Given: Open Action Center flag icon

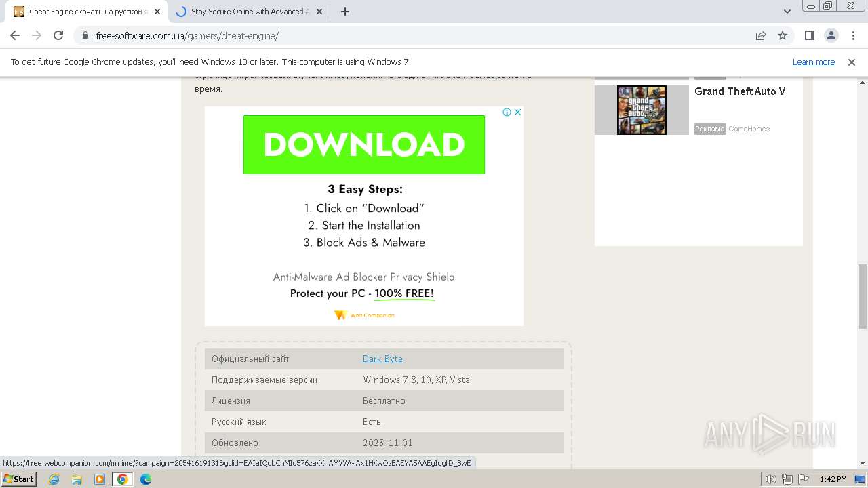Looking at the screenshot, I should click(804, 479).
